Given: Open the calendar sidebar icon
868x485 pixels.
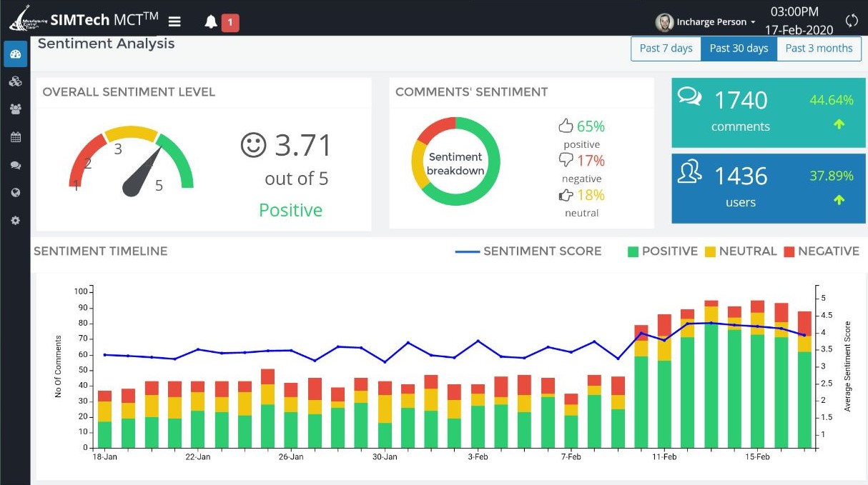Looking at the screenshot, I should [15, 137].
